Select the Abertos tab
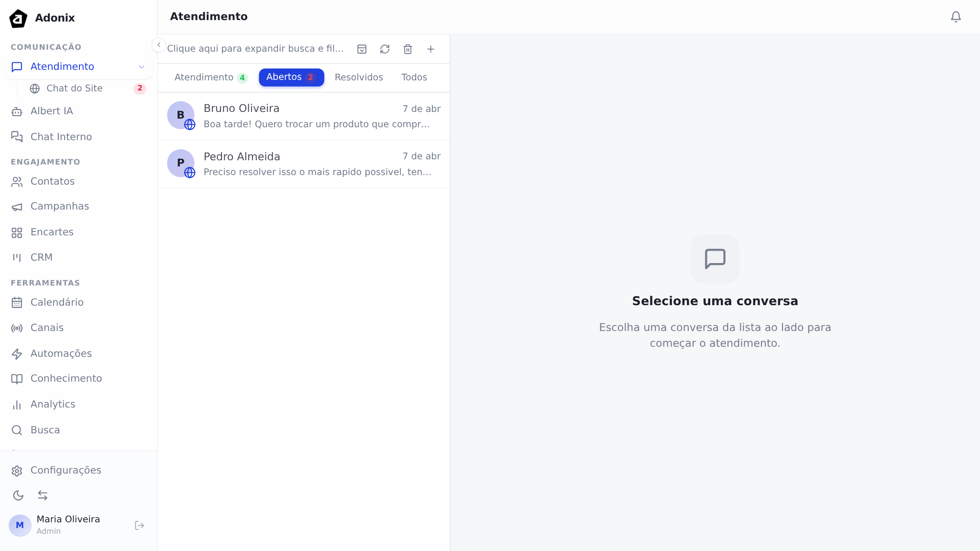This screenshot has width=980, height=551. [x=291, y=77]
